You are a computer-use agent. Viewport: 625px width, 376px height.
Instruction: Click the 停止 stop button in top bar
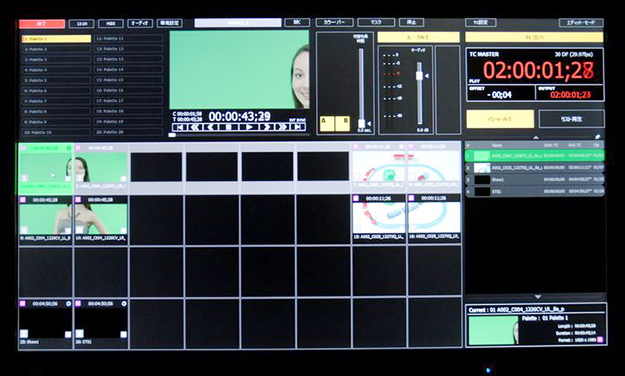[x=411, y=22]
